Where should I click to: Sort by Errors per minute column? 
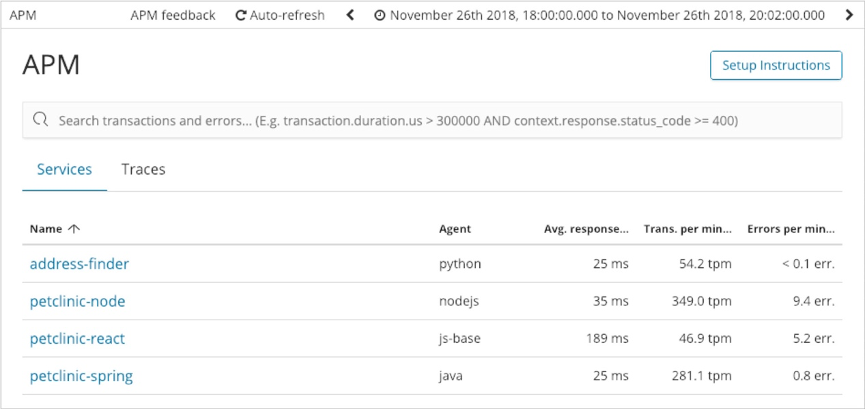[x=790, y=229]
